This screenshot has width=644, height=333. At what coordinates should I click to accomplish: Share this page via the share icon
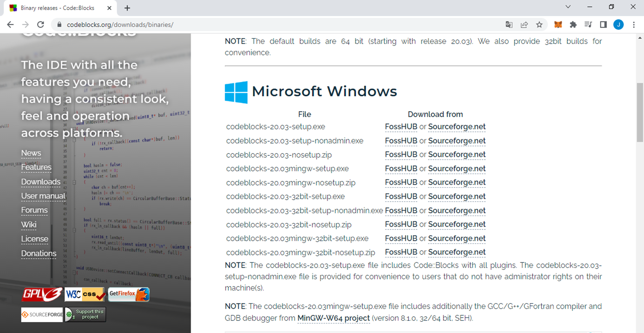(x=524, y=24)
